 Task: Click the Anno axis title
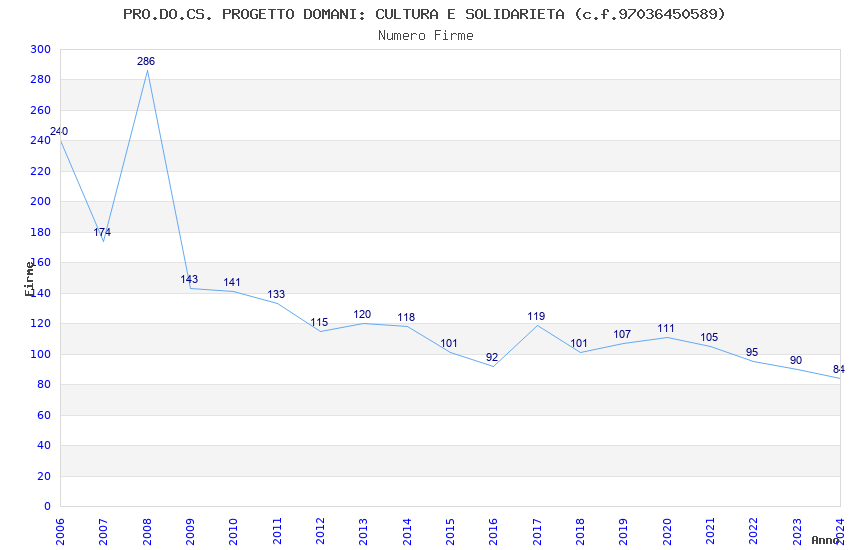(x=825, y=540)
